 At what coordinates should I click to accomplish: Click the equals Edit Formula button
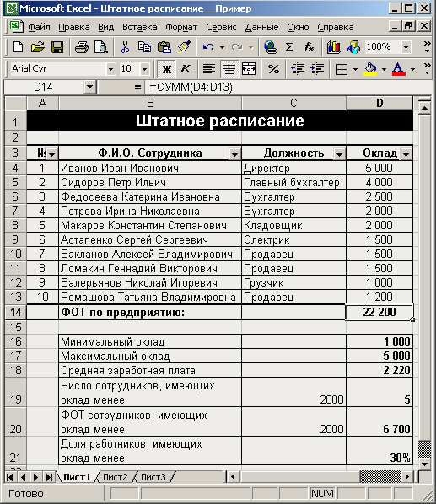[x=137, y=87]
